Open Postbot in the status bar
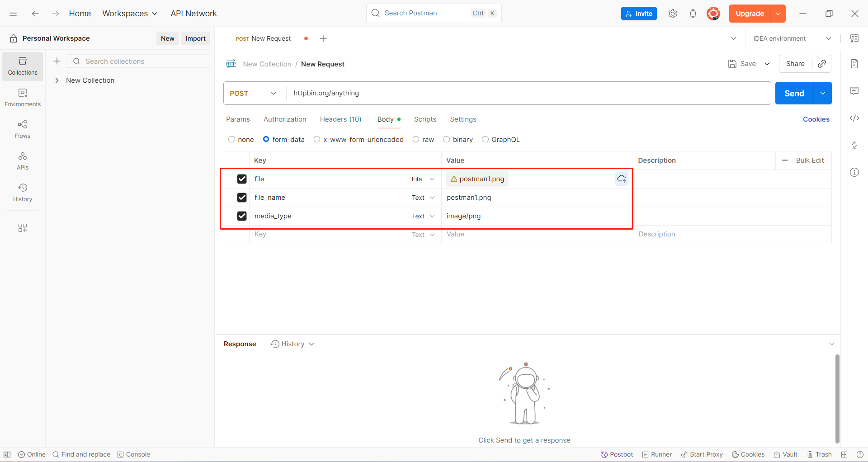 click(617, 454)
